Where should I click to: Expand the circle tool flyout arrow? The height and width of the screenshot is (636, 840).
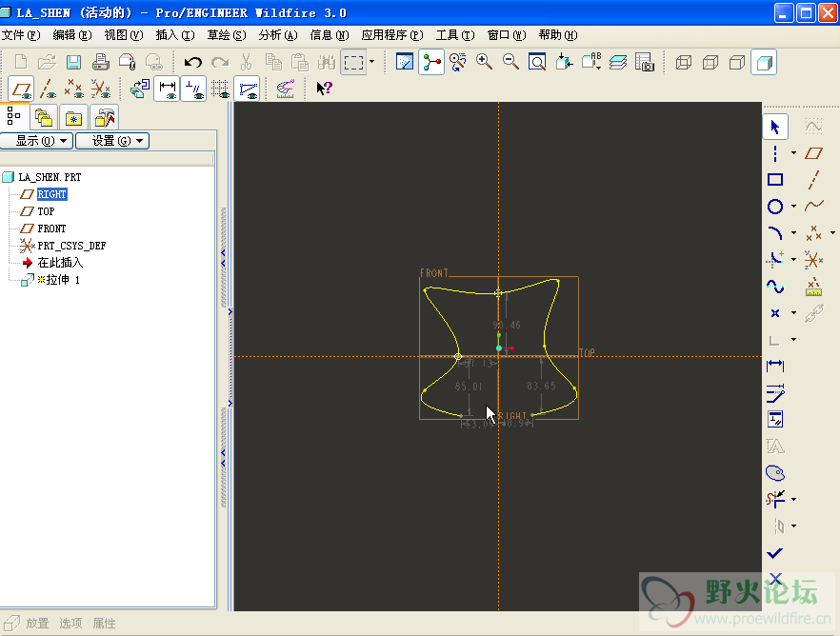coord(793,207)
